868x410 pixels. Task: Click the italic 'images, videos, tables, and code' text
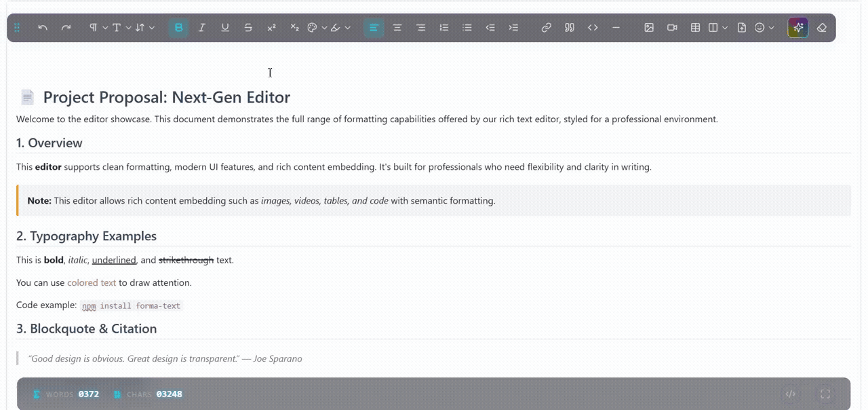tap(325, 201)
